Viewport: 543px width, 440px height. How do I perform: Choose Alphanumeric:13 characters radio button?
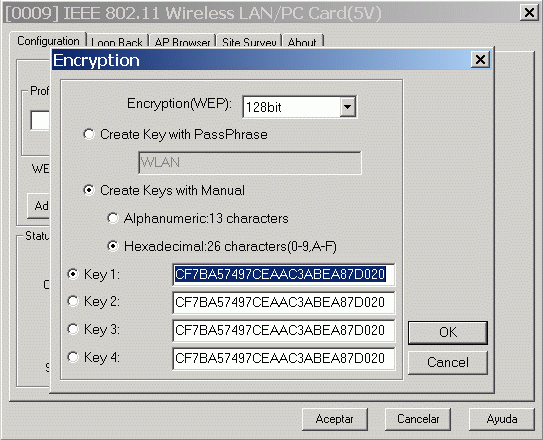(x=113, y=218)
